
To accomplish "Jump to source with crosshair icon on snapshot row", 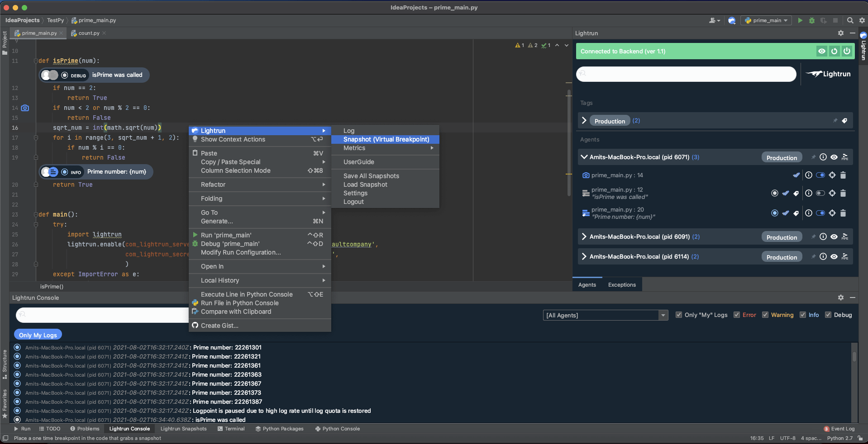I will (832, 175).
